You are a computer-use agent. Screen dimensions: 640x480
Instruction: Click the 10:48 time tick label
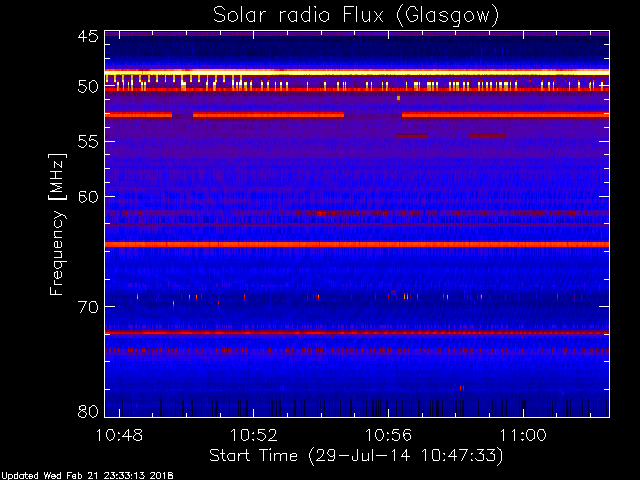[119, 435]
